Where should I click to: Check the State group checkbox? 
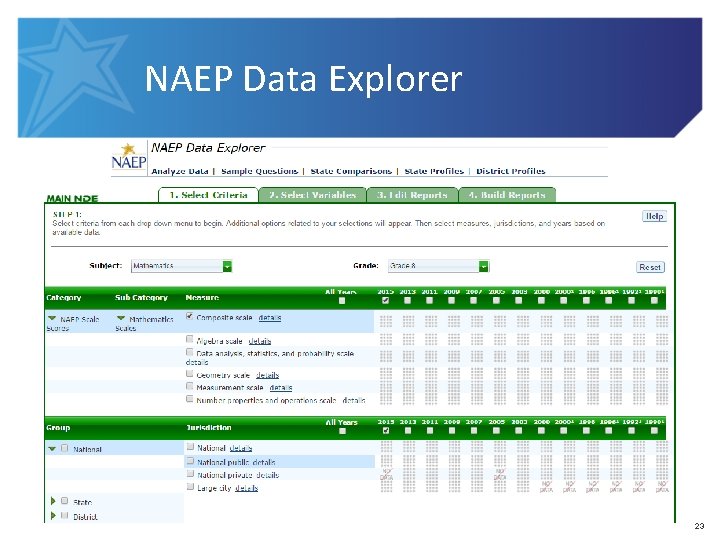tap(65, 501)
